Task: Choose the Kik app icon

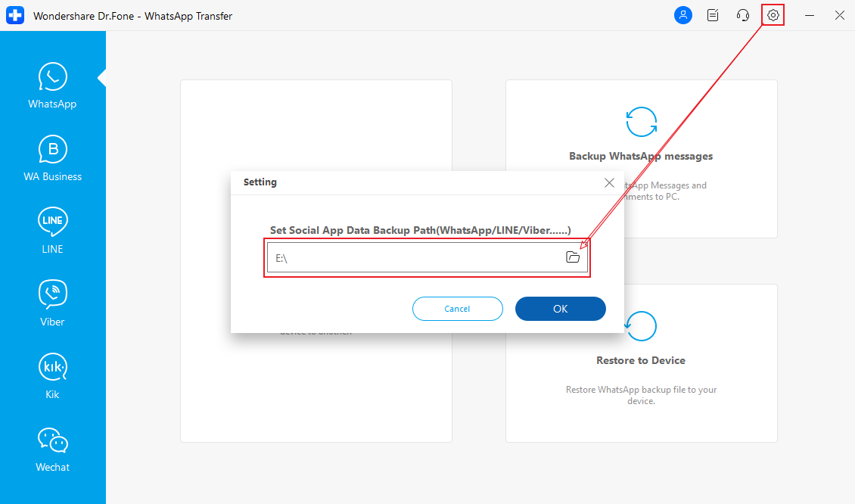Action: 52,367
